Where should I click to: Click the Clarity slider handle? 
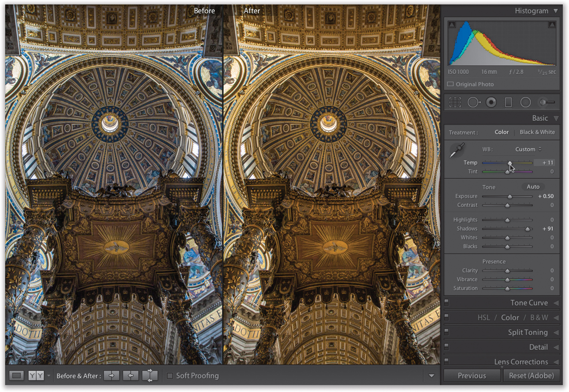point(508,271)
